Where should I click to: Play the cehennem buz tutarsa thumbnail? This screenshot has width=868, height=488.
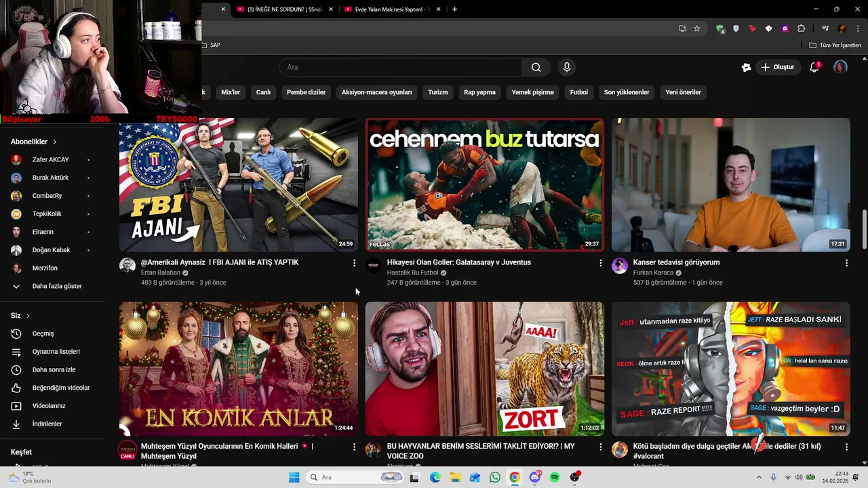[x=485, y=185]
